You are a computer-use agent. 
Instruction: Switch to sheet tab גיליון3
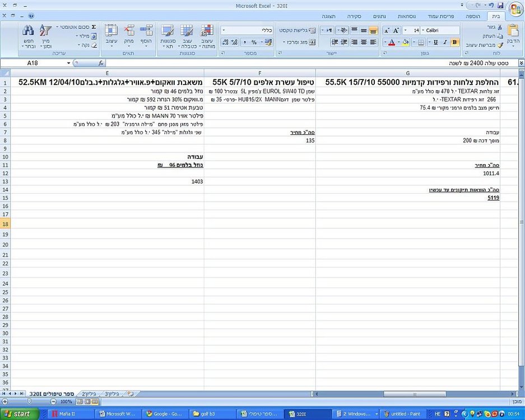click(111, 394)
